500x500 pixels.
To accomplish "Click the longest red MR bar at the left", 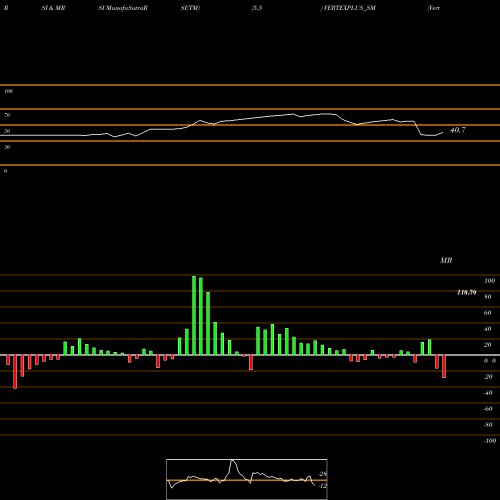I will click(x=15, y=372).
